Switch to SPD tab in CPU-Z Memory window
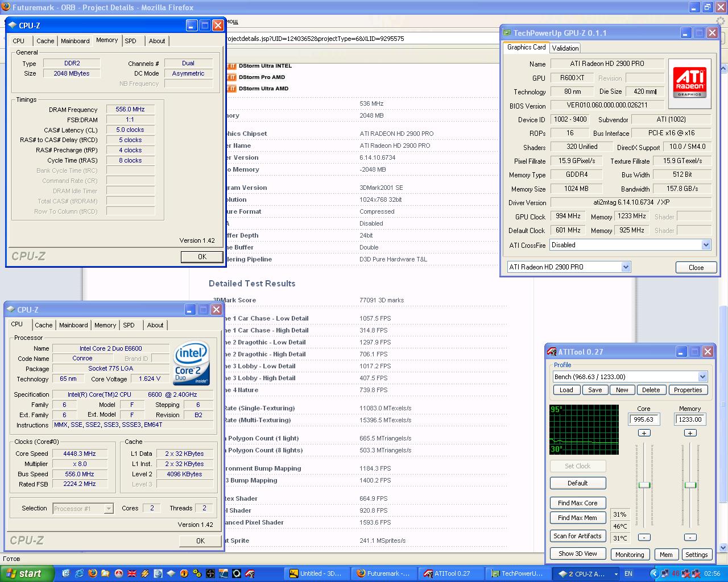Viewport: 728px width, 582px height. tap(130, 41)
